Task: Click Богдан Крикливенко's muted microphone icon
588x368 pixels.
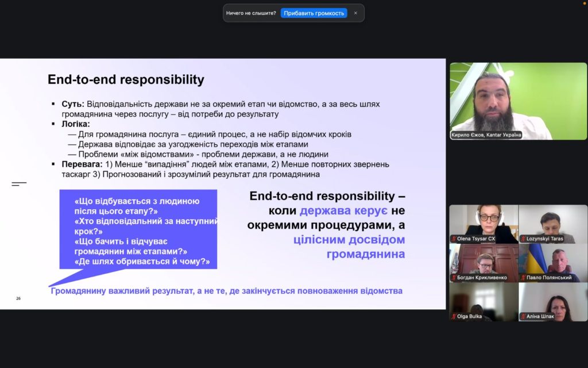Action: pyautogui.click(x=454, y=278)
